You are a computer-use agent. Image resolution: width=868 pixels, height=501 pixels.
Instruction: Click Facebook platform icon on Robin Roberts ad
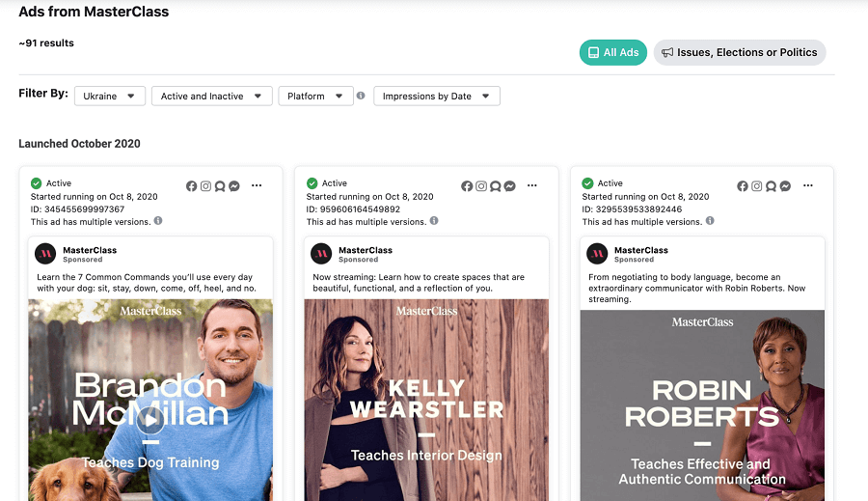743,186
